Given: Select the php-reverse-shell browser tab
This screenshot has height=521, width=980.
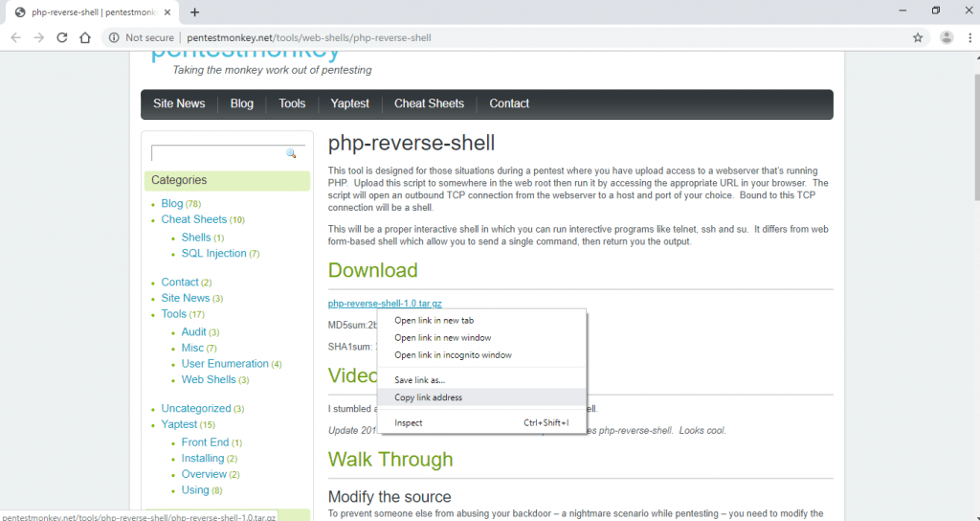Looking at the screenshot, I should 94,11.
